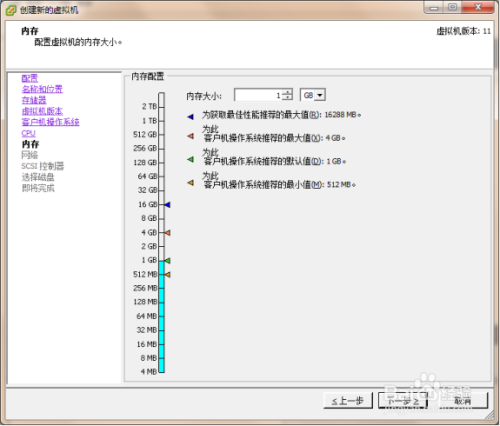
Task: Click the ≤上一步 back button
Action: pyautogui.click(x=348, y=401)
